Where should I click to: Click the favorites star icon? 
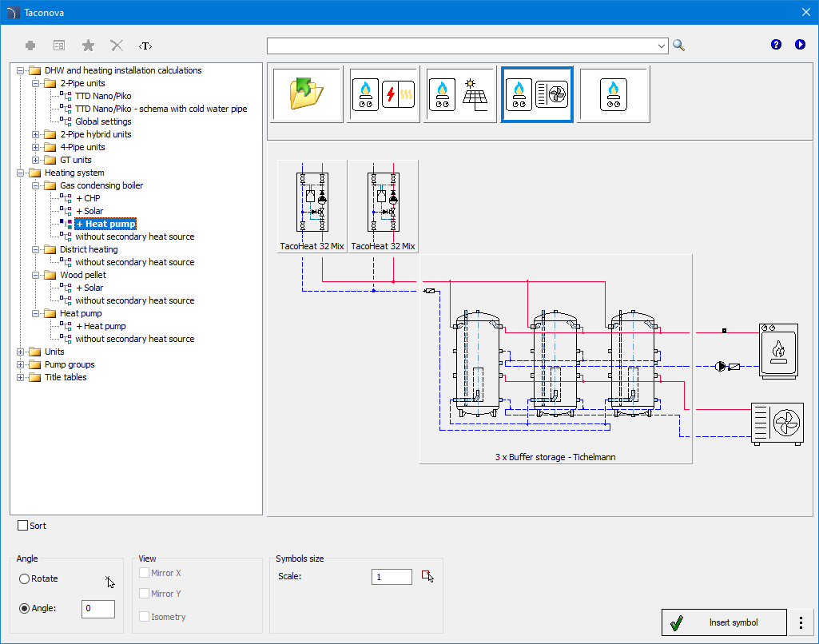[x=88, y=46]
